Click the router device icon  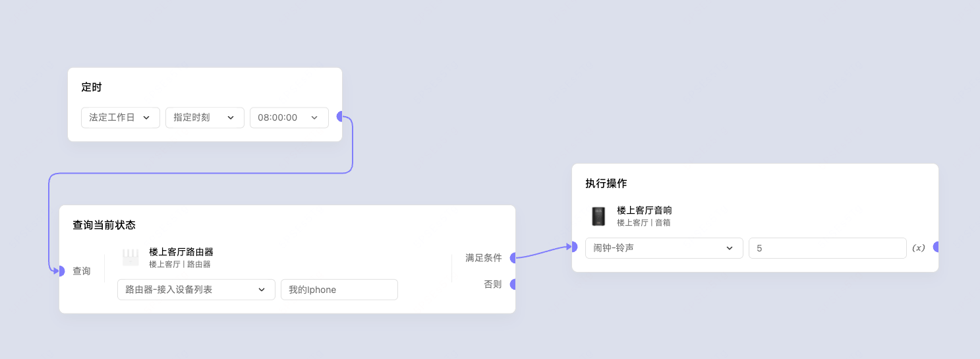point(130,257)
